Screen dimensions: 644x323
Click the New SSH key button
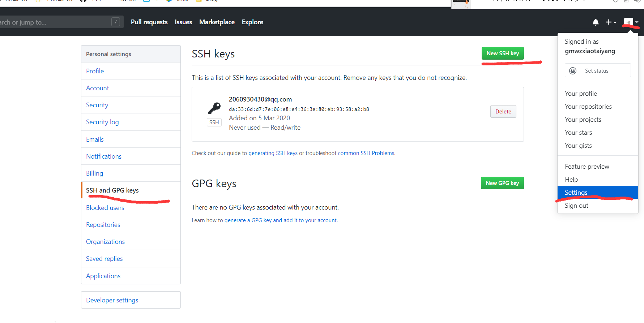tap(503, 53)
